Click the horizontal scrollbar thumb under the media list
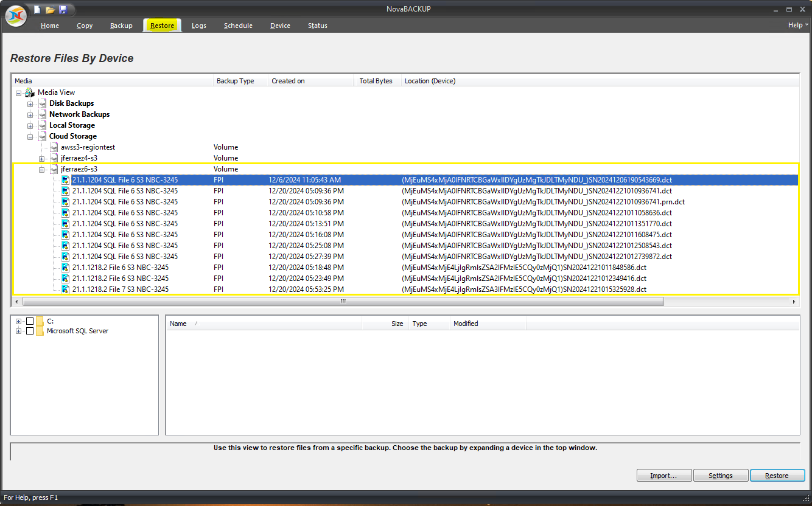812x506 pixels. point(343,302)
